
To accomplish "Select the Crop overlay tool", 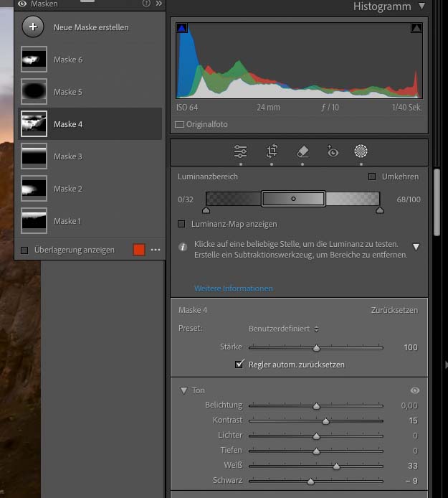I will click(x=272, y=151).
